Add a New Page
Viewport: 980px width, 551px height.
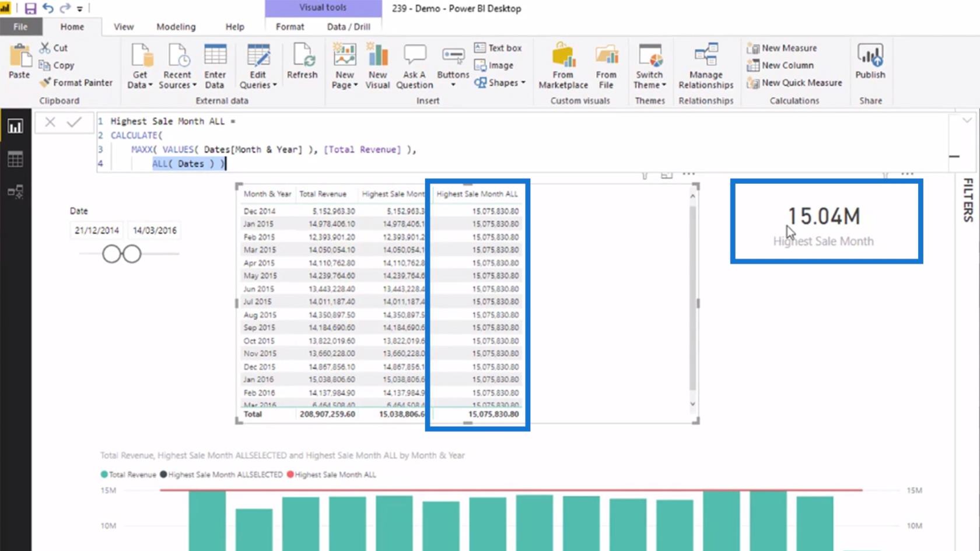coord(345,66)
